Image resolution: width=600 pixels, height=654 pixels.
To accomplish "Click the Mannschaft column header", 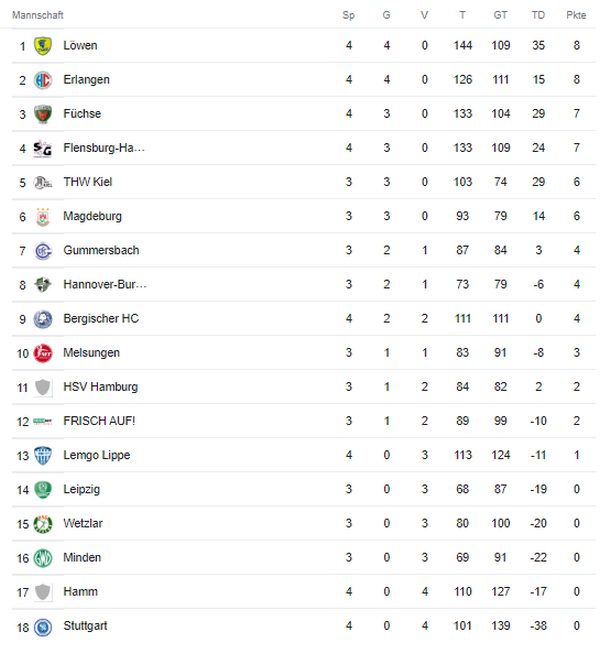I will pos(38,15).
